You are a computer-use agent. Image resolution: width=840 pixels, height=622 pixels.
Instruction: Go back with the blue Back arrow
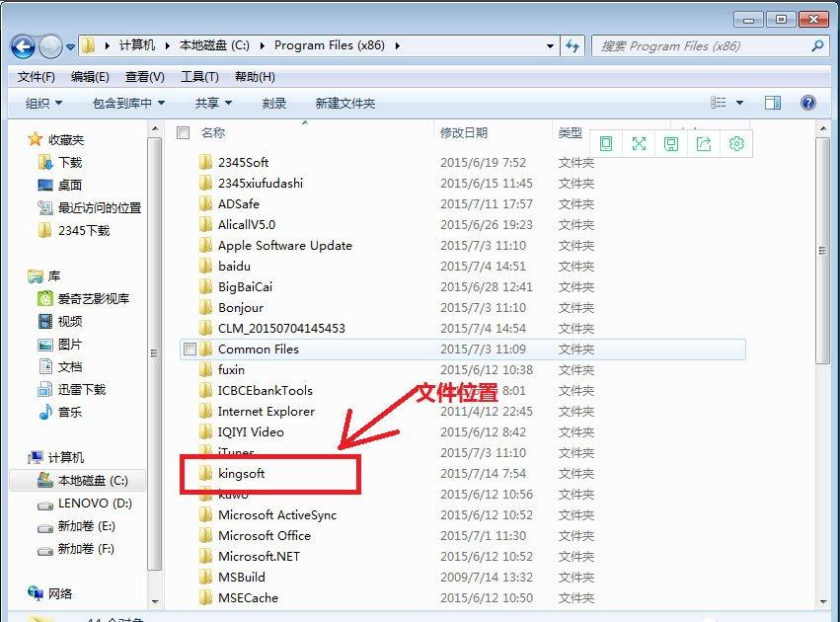click(x=23, y=46)
